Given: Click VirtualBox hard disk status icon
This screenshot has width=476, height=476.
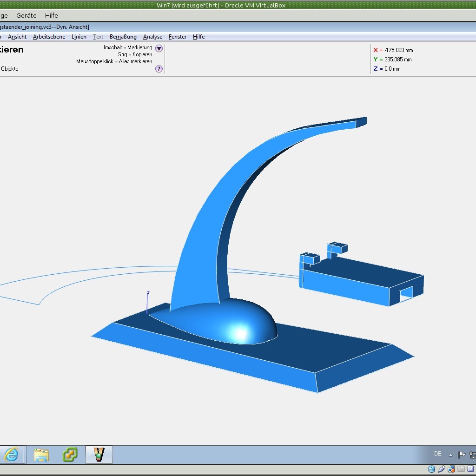Looking at the screenshot, I should coord(431,469).
